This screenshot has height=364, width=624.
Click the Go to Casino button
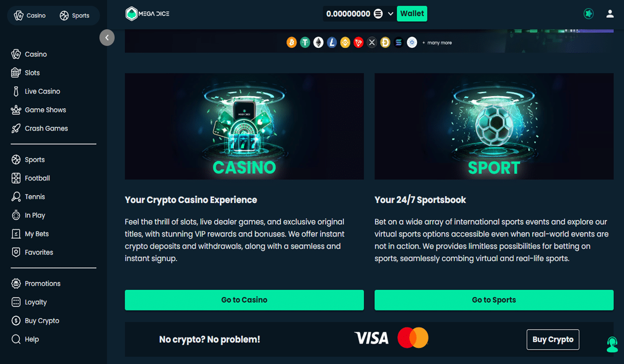pos(244,300)
